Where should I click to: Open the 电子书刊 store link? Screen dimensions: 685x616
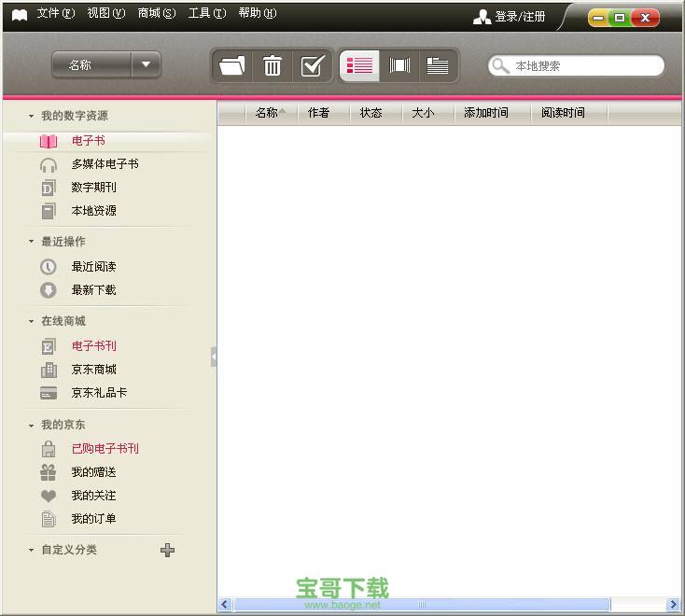[94, 346]
